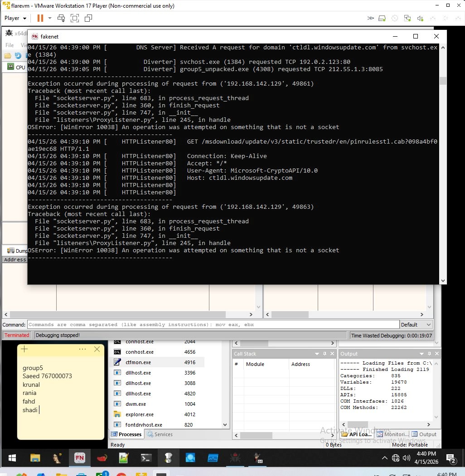Viewport: 465px width, 476px height.
Task: Click the fakenet FN taskbar icon
Action: pos(80,458)
